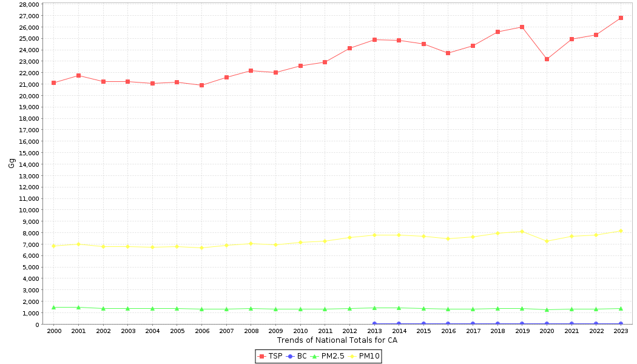Select the TSP data point for 2023

coord(621,18)
